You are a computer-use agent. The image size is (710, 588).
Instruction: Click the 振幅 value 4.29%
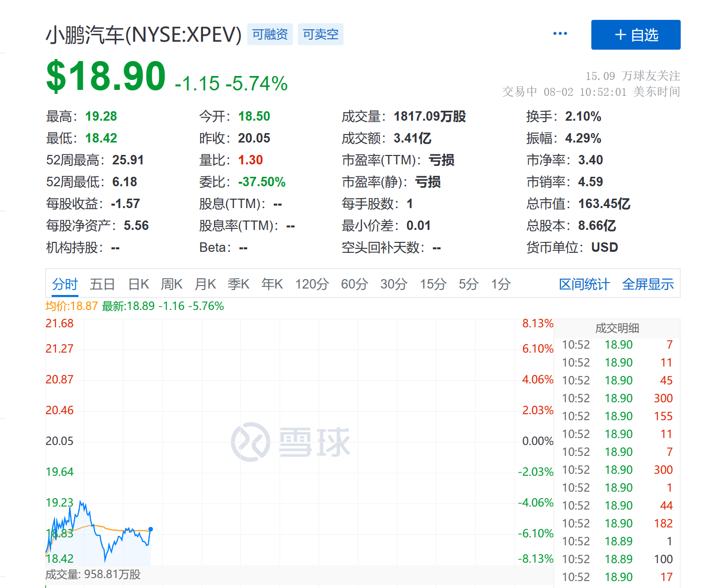tap(583, 138)
